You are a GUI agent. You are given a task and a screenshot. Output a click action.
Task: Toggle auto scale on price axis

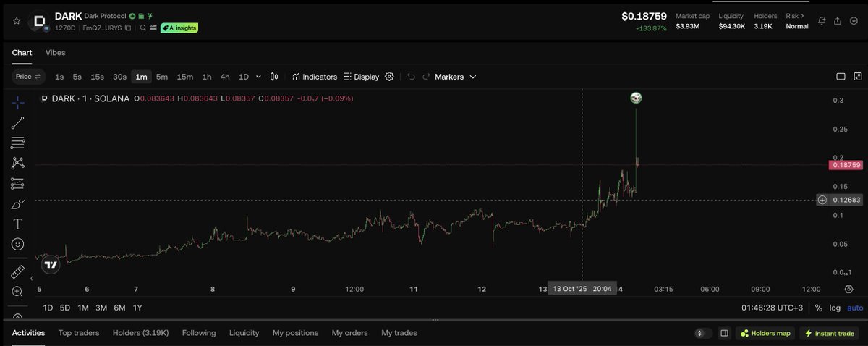(x=855, y=308)
